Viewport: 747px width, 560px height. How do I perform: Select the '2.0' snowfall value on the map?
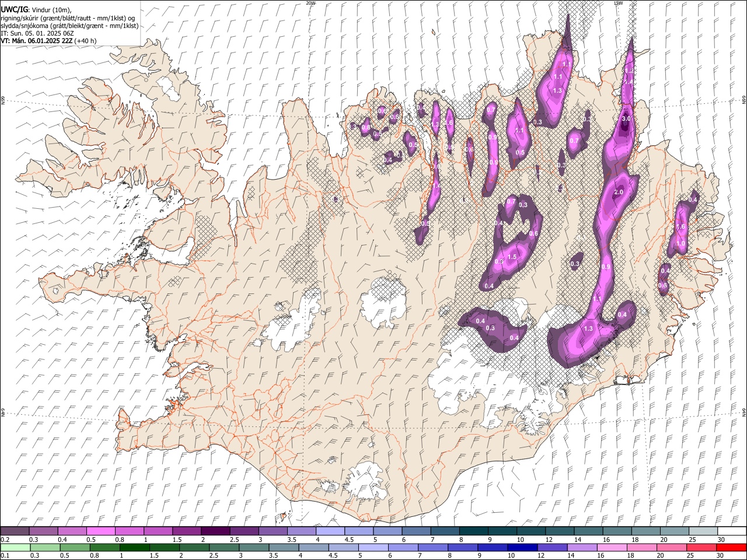coord(619,192)
